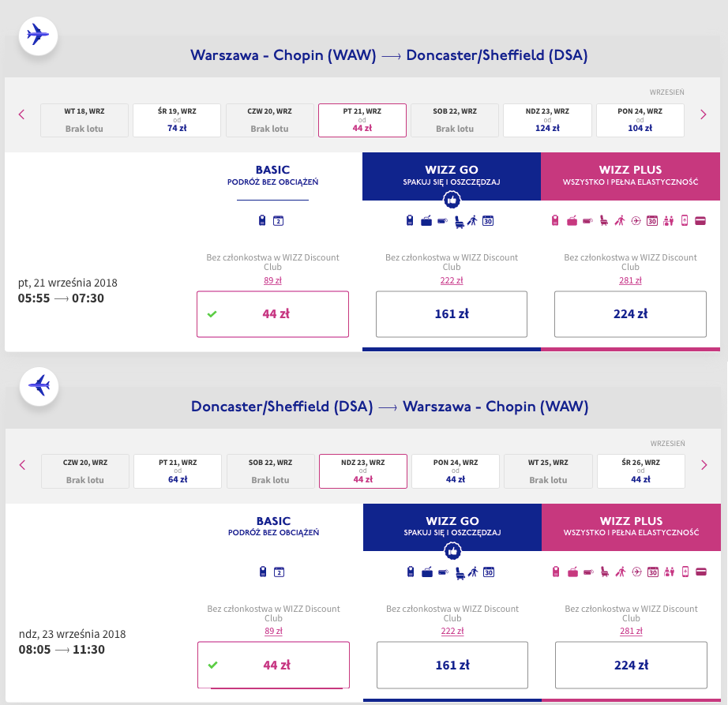728x705 pixels.
Task: Choose return WIZZ GO fare 161 zł
Action: pyautogui.click(x=452, y=665)
